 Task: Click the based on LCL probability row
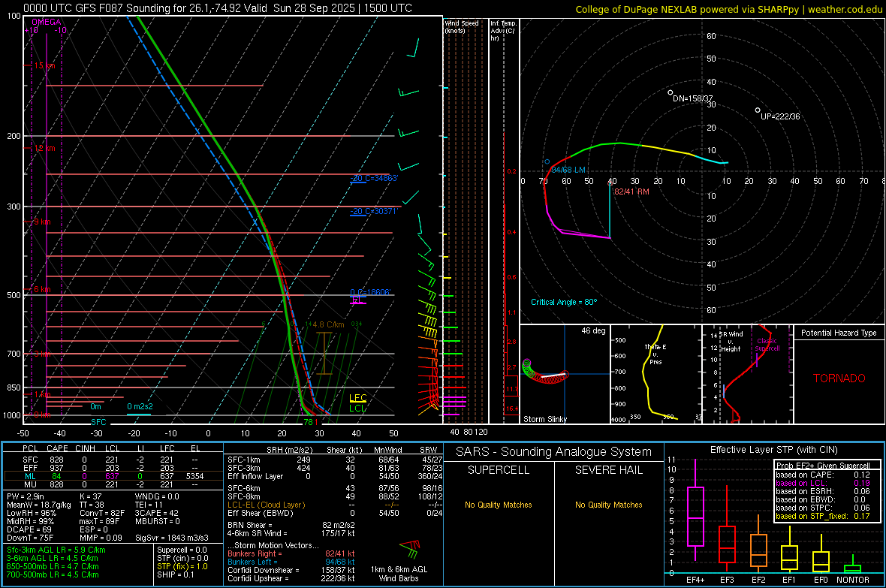pyautogui.click(x=823, y=483)
